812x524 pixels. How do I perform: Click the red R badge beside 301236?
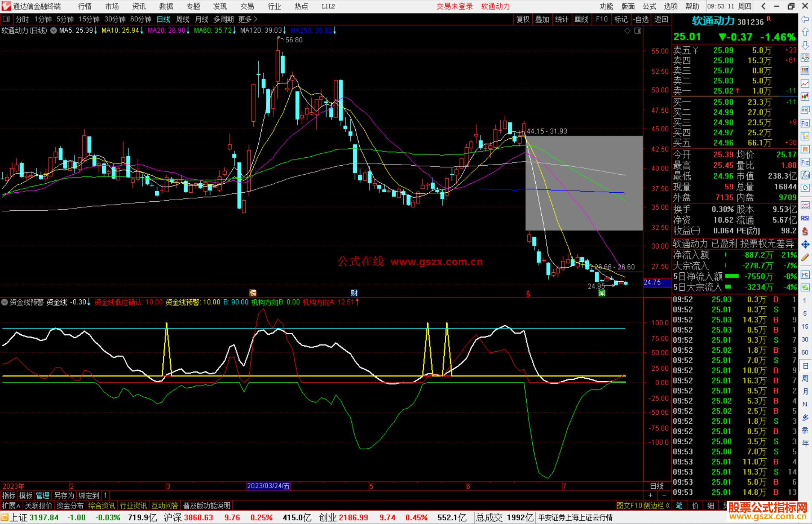[x=768, y=18]
